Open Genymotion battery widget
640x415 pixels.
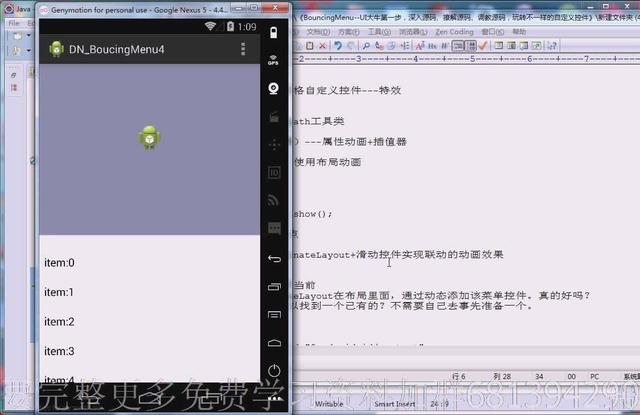coord(273,33)
